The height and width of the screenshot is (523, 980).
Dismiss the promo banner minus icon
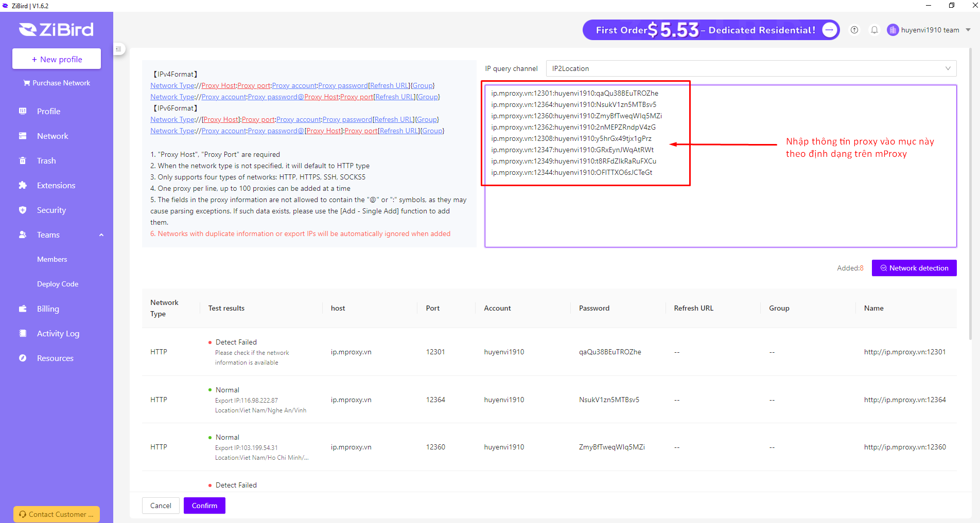click(x=829, y=30)
